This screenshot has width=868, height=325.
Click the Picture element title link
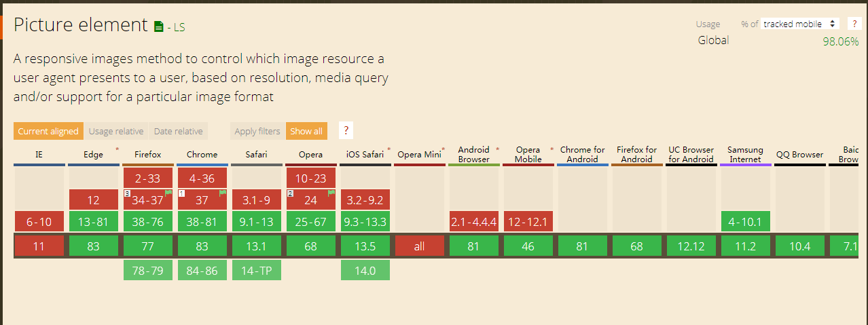(x=80, y=25)
